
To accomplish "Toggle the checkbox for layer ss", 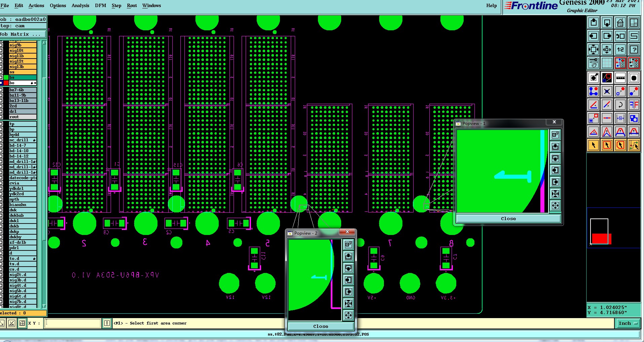I will coord(1,72).
